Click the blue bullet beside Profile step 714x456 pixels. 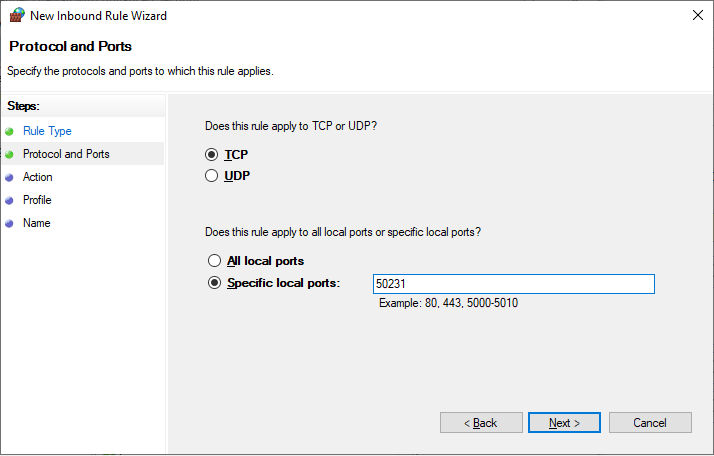point(10,200)
